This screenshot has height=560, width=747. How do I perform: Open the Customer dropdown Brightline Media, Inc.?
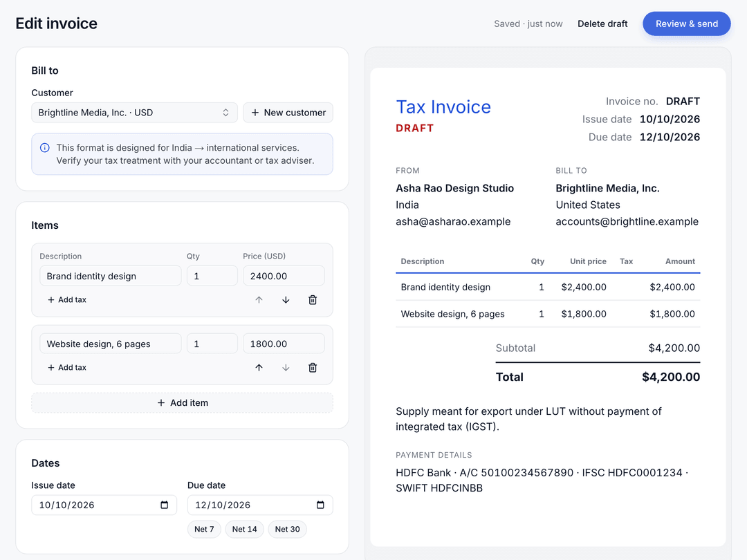[x=134, y=113]
